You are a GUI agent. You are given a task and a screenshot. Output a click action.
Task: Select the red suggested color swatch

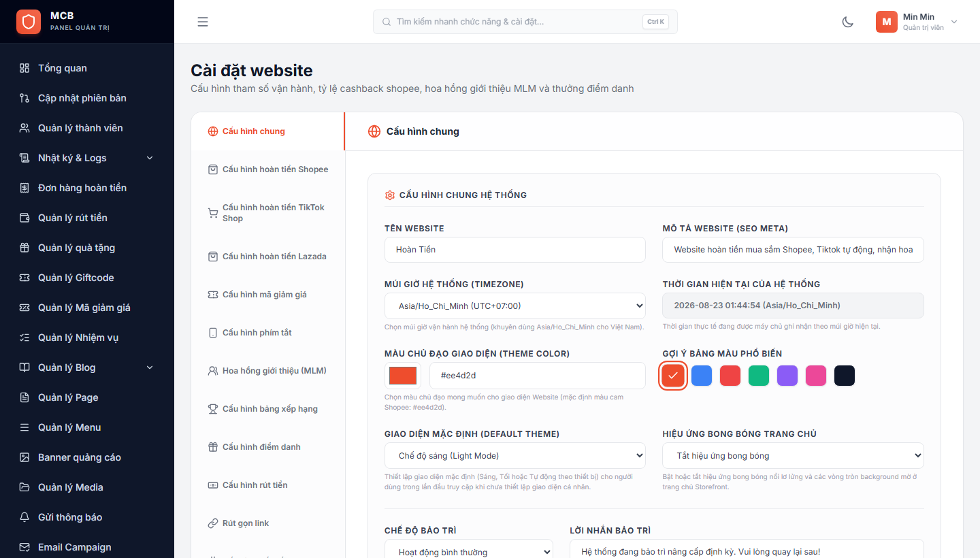(x=730, y=376)
